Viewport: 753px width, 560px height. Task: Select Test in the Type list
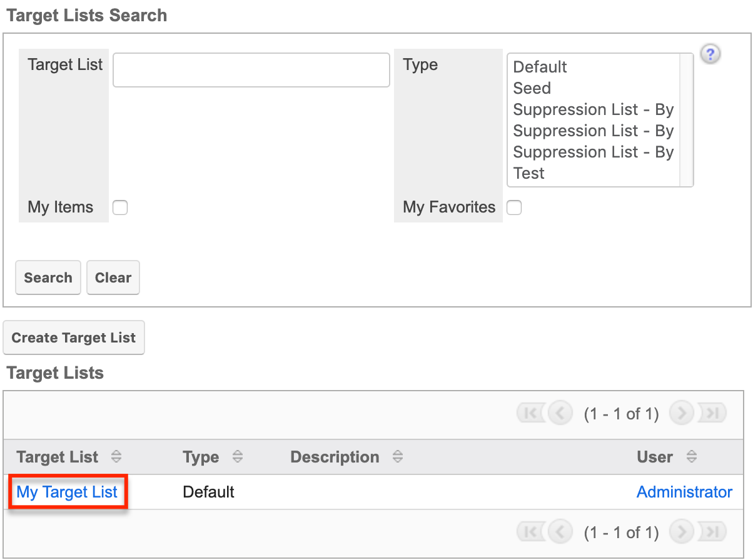pyautogui.click(x=529, y=173)
